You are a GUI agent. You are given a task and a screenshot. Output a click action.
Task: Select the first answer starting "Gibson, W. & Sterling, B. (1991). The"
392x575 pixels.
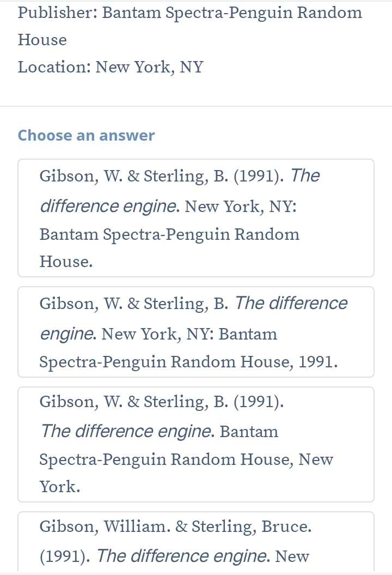196,218
